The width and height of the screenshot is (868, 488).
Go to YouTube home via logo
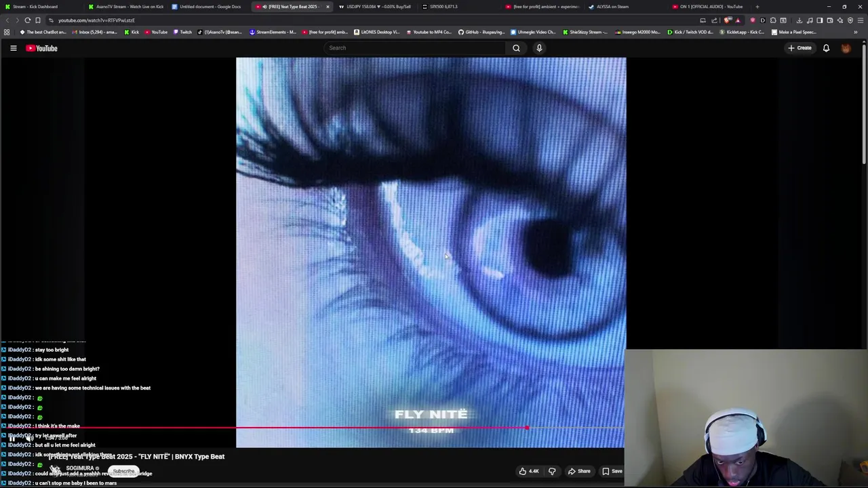[x=41, y=48]
